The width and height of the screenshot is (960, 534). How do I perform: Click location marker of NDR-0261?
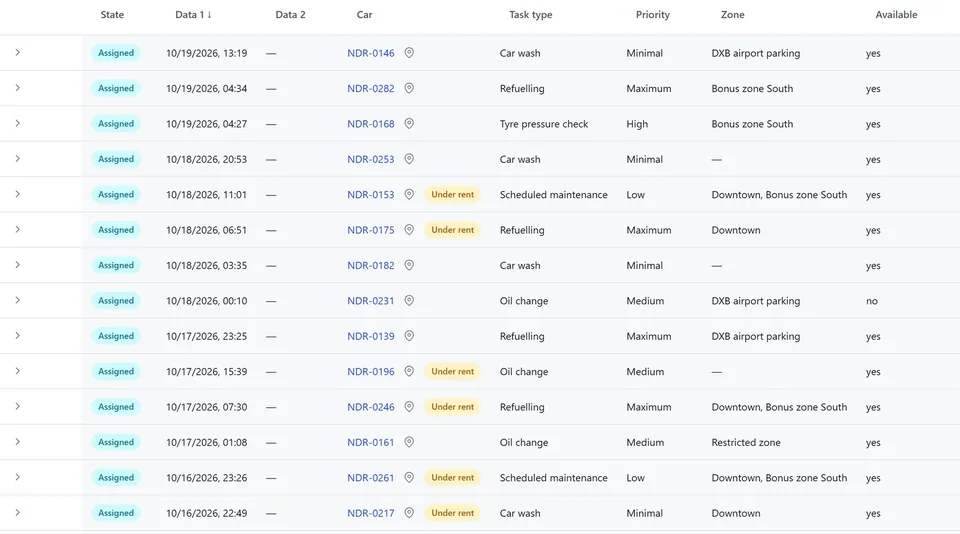coord(409,478)
